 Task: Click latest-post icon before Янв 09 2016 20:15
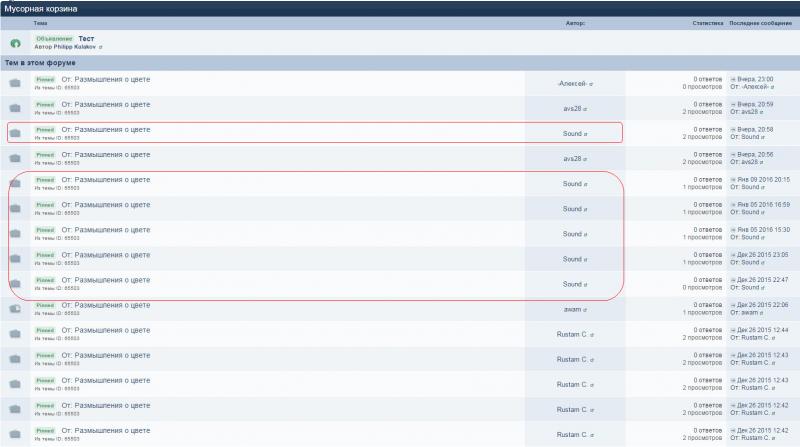click(x=733, y=180)
